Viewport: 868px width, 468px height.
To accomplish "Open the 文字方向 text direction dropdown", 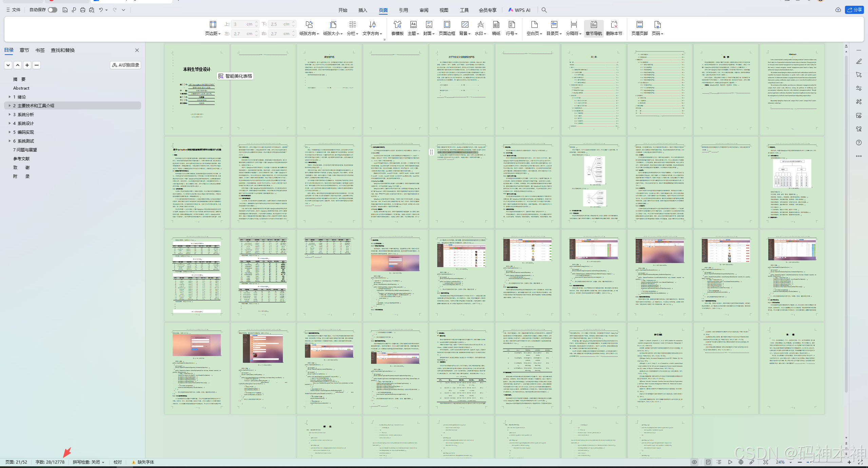I will (372, 28).
